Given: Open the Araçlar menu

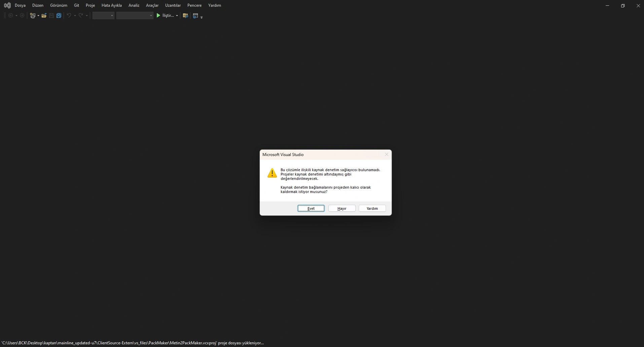Looking at the screenshot, I should pyautogui.click(x=152, y=5).
